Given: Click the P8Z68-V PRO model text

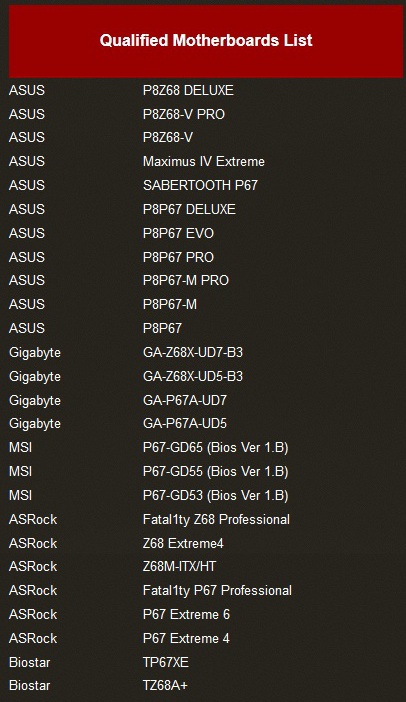Looking at the screenshot, I should 184,114.
